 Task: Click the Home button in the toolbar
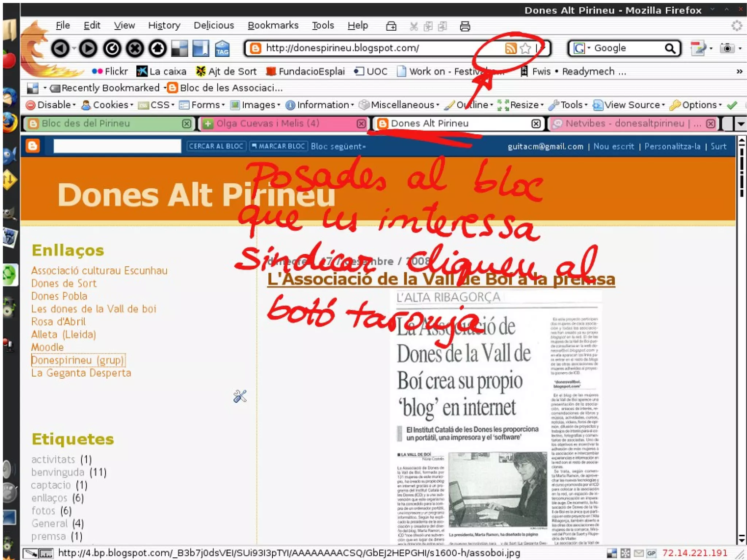pyautogui.click(x=158, y=49)
